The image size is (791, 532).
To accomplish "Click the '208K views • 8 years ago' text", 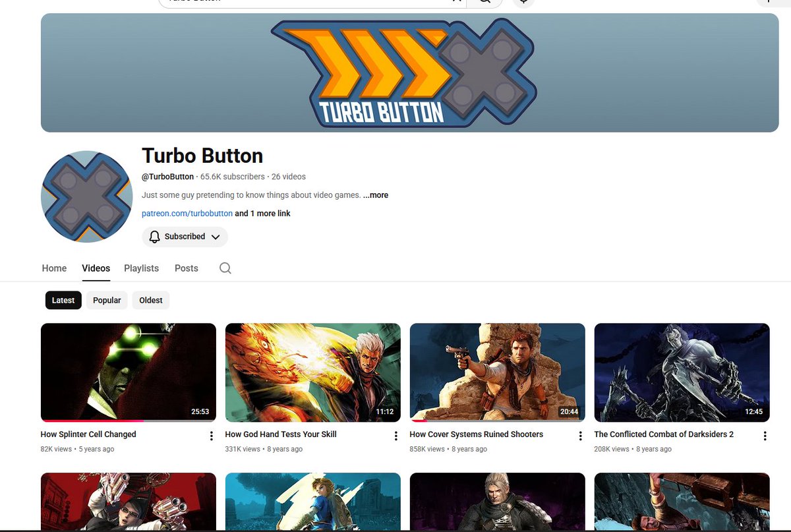I will (633, 449).
